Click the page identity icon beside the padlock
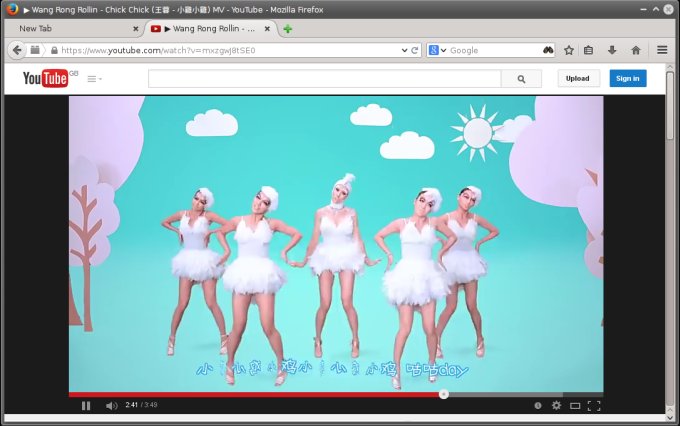 [x=35, y=50]
